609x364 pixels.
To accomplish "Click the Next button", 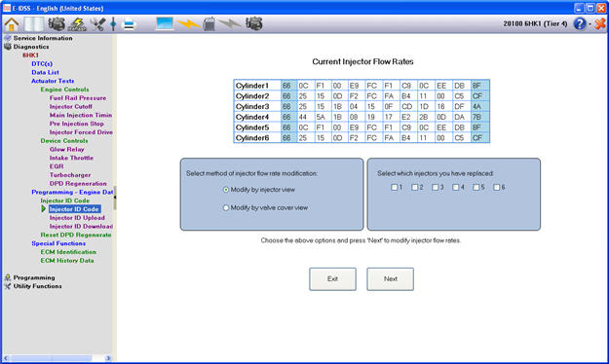I will point(390,278).
